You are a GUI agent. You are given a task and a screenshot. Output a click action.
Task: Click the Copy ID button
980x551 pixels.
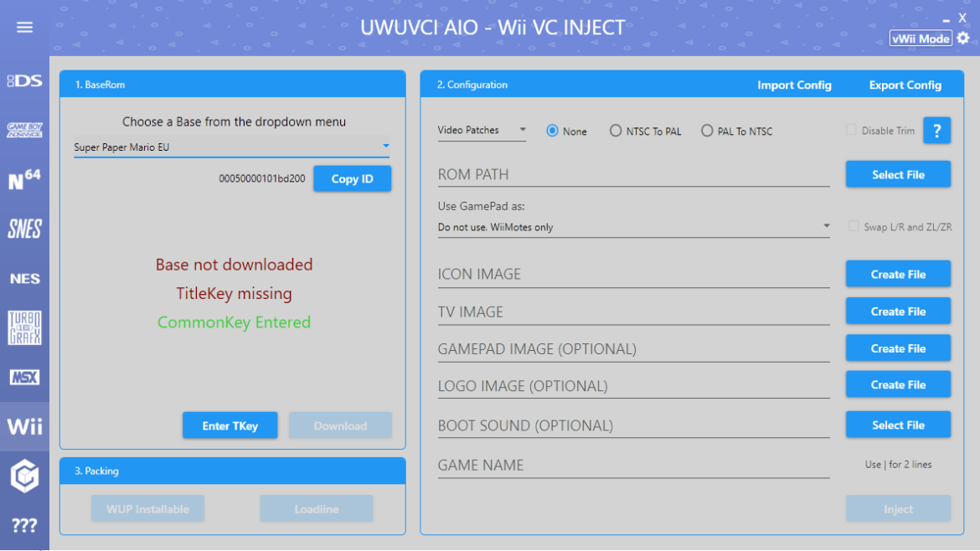[x=353, y=178]
